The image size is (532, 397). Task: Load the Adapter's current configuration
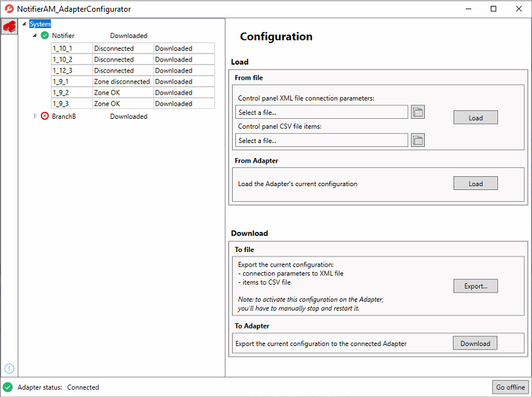(x=475, y=183)
